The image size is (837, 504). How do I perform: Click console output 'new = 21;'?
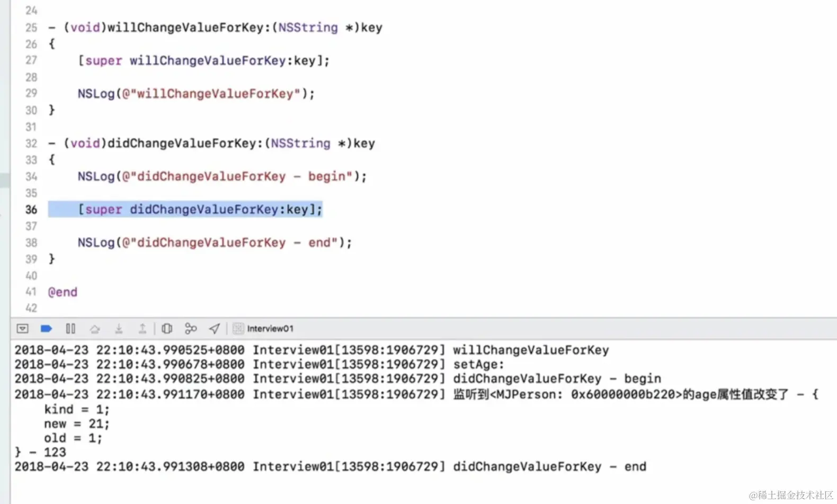click(x=77, y=424)
